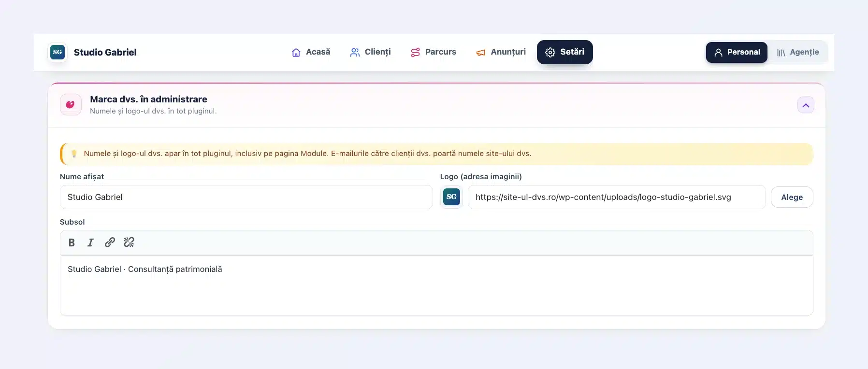868x369 pixels.
Task: Open the Acasă tab
Action: click(x=311, y=52)
